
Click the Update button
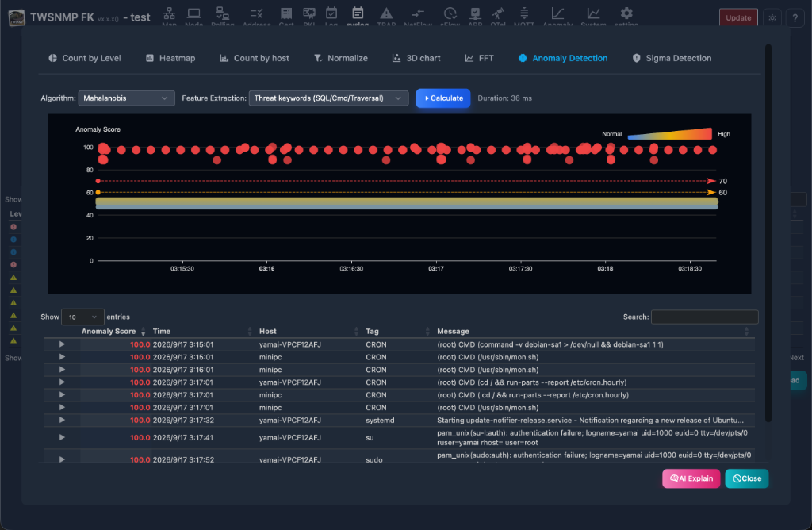point(738,17)
